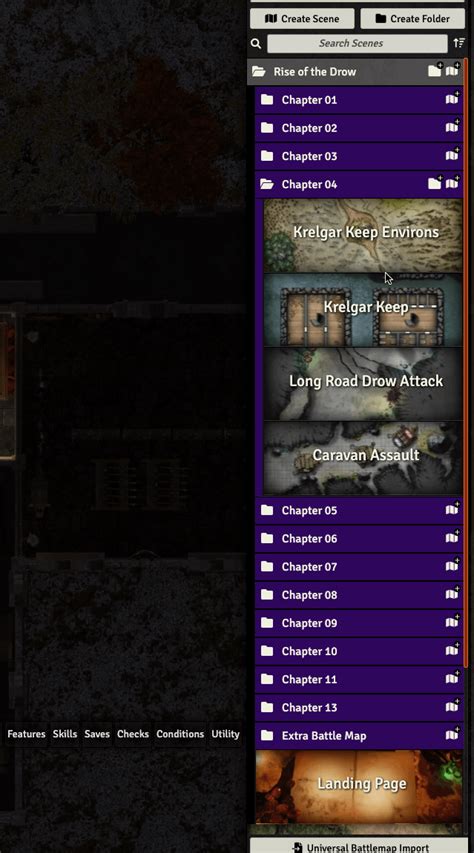Click the create scene icon on Extra Battle Map

click(452, 735)
